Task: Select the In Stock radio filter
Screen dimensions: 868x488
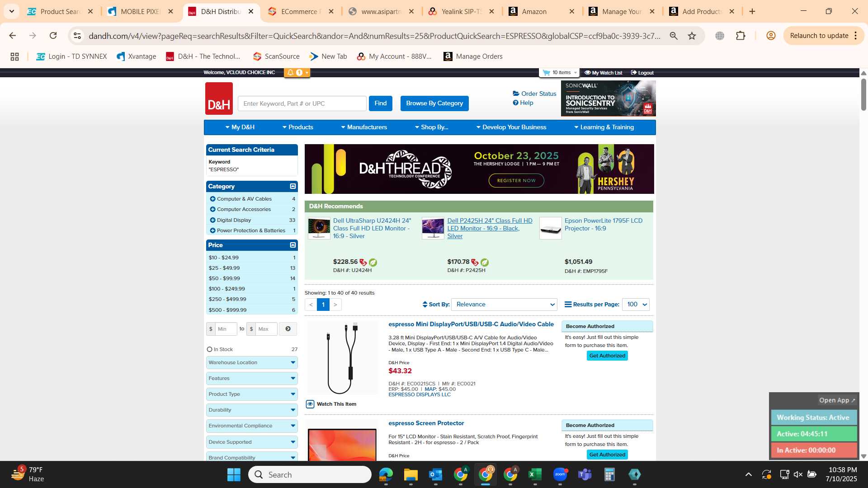Action: click(209, 349)
